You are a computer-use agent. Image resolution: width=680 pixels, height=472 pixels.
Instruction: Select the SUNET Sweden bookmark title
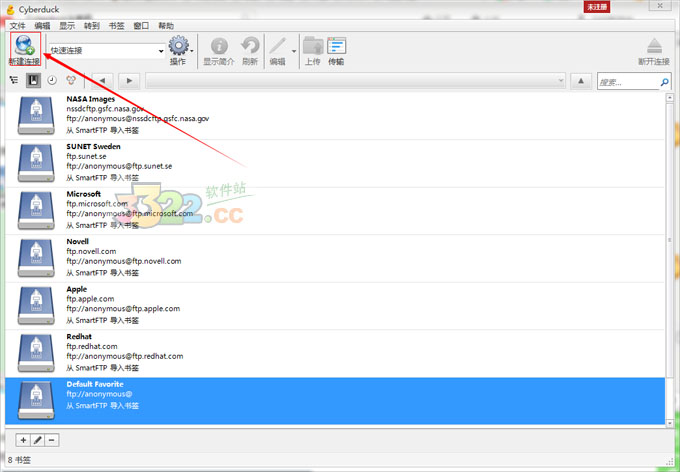coord(93,146)
